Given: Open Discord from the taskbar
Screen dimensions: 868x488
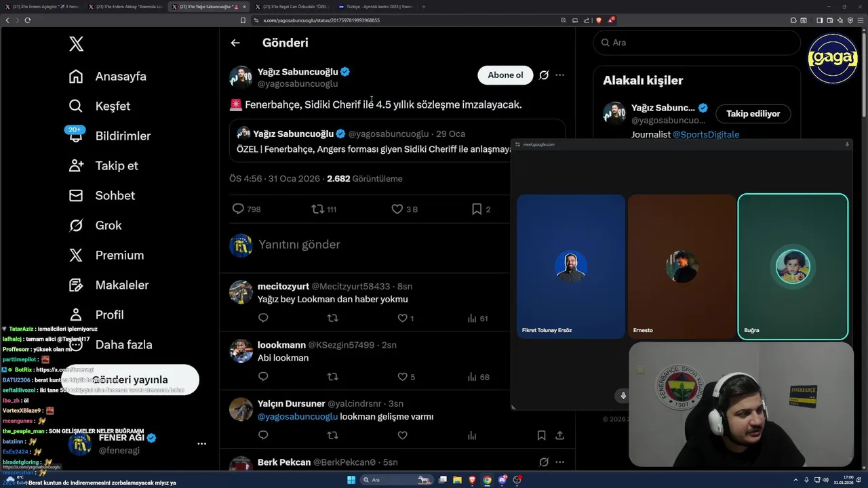Looking at the screenshot, I should [x=502, y=480].
